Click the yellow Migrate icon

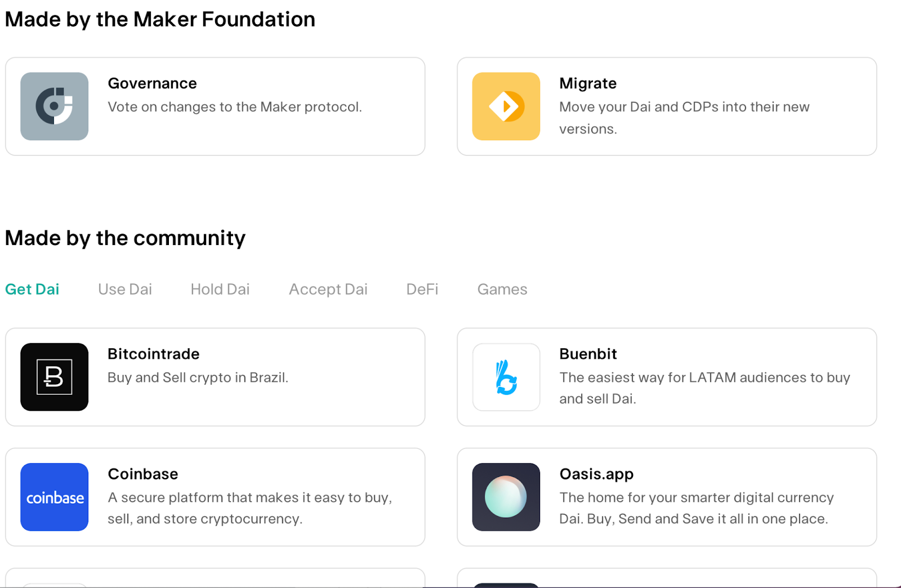tap(506, 106)
